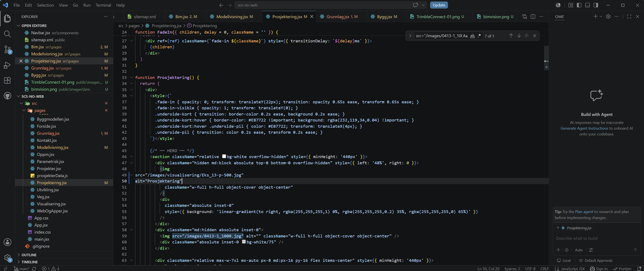The height and width of the screenshot is (271, 644).
Task: Open the Copilot chat icon in title bar
Action: click(x=416, y=5)
